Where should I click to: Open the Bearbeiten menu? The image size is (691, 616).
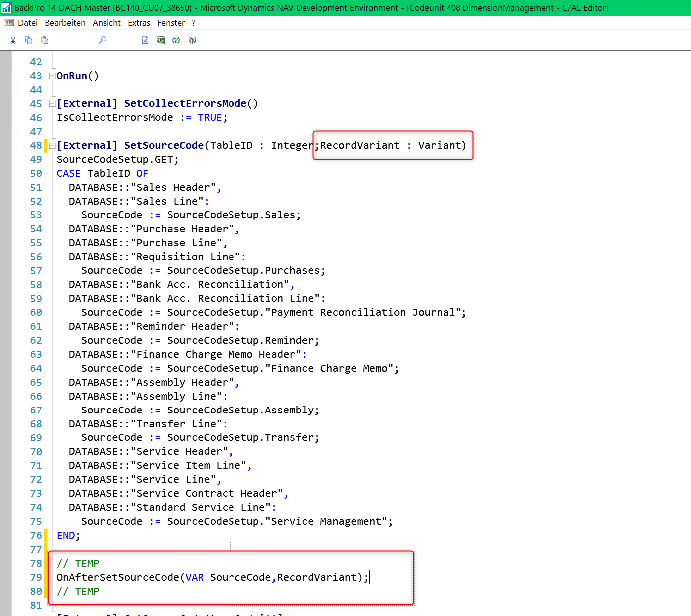[65, 23]
